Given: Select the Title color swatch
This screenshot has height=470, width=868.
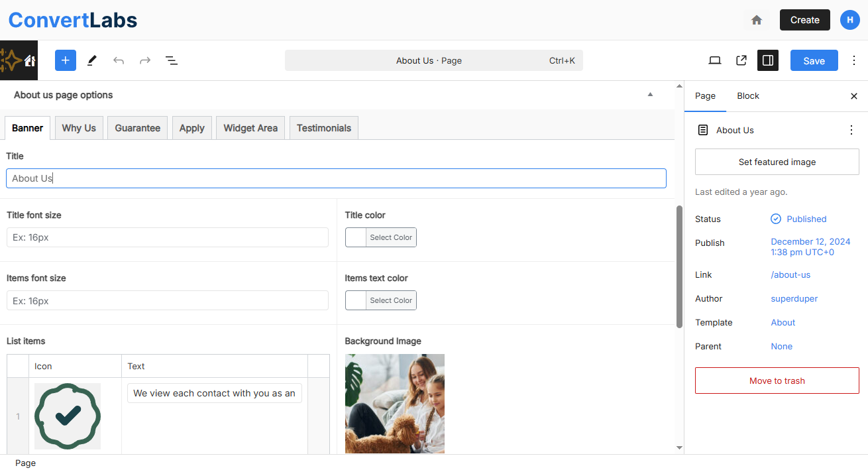Looking at the screenshot, I should point(356,237).
